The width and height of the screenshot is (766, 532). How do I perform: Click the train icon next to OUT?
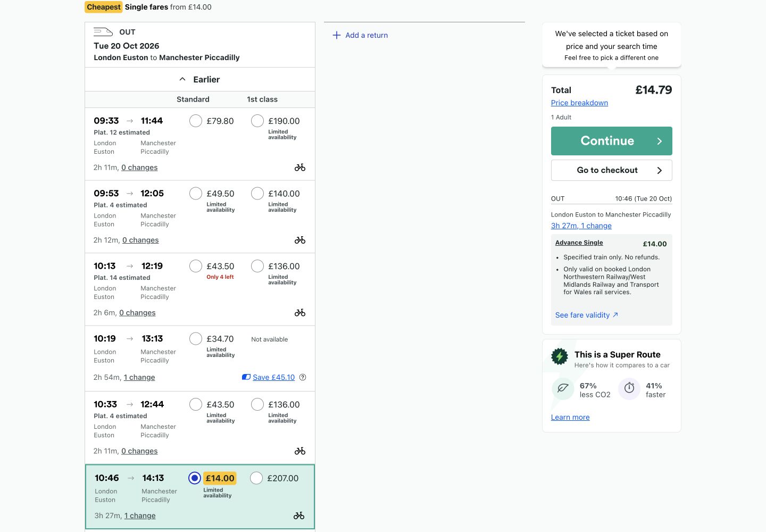click(x=103, y=32)
